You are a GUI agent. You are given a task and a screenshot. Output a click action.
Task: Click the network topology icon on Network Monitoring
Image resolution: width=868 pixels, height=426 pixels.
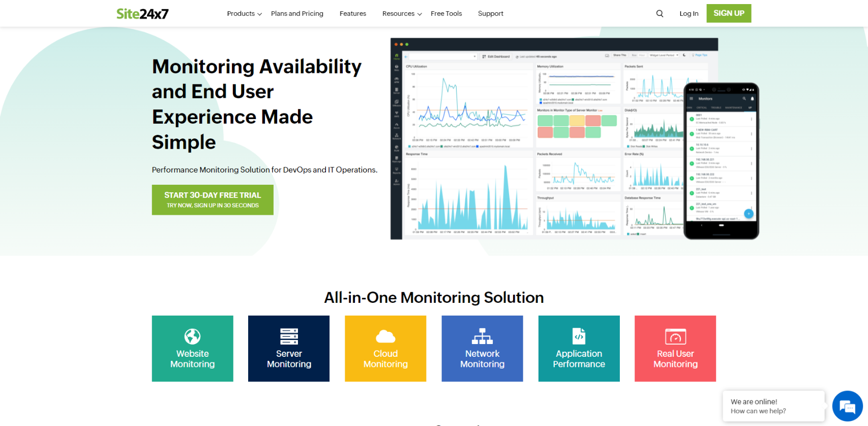click(482, 336)
